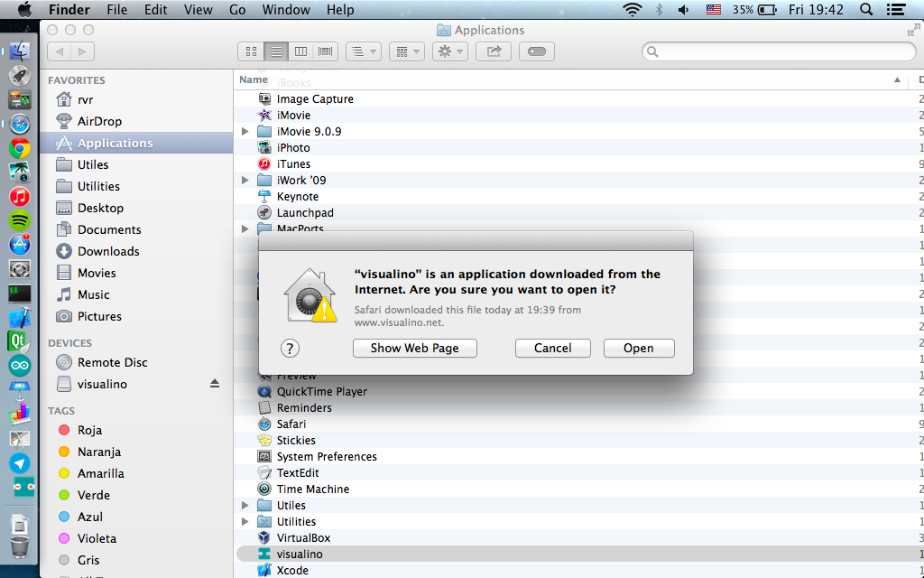This screenshot has height=578, width=924.
Task: Select the VirtualBox application row
Action: pos(578,538)
